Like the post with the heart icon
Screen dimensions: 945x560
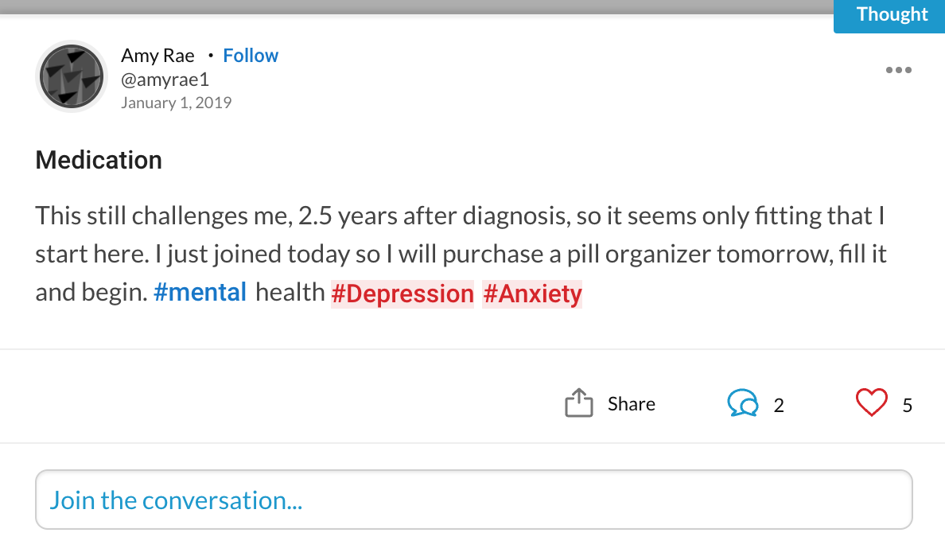tap(872, 402)
